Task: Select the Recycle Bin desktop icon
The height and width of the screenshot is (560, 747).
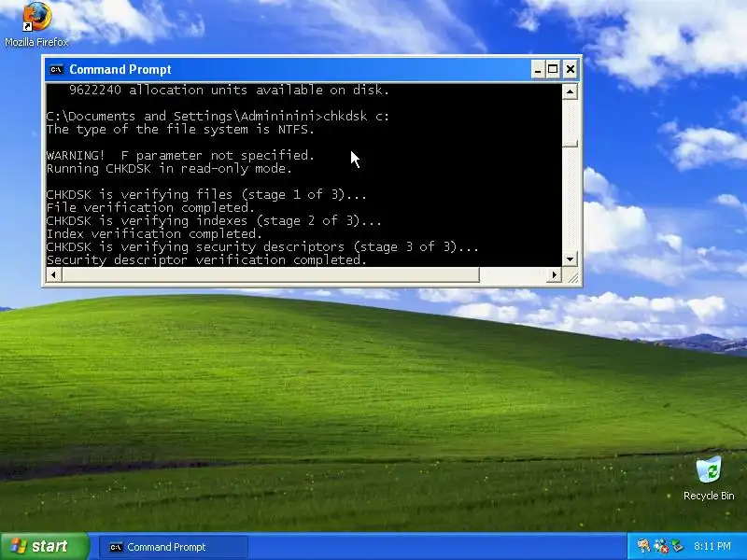Action: pos(709,478)
